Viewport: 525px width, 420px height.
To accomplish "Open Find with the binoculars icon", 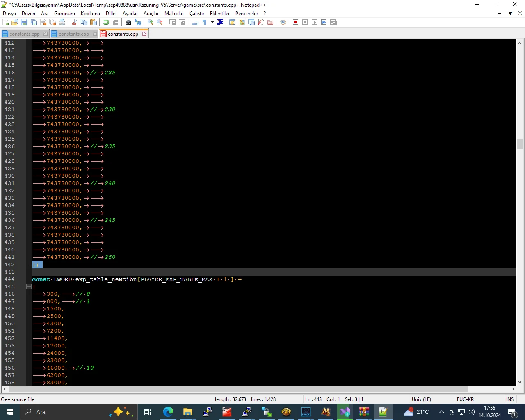I will [x=128, y=22].
